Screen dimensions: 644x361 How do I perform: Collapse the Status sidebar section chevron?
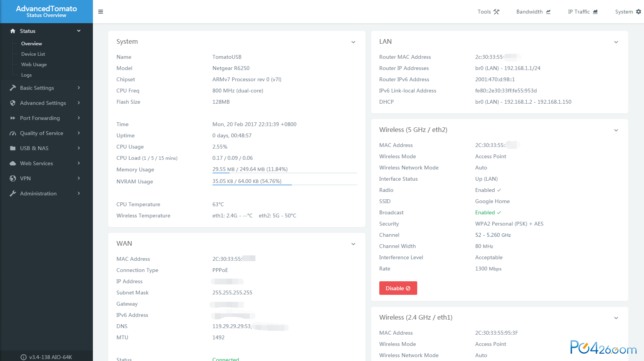click(79, 31)
